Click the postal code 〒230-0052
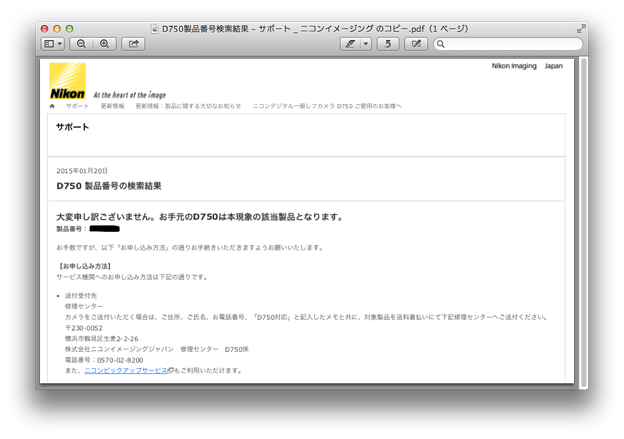624x439 pixels. click(x=84, y=328)
